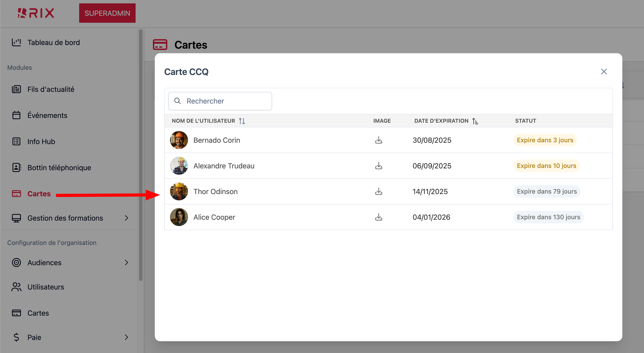Click the search magnifier icon
The height and width of the screenshot is (353, 644).
(177, 101)
